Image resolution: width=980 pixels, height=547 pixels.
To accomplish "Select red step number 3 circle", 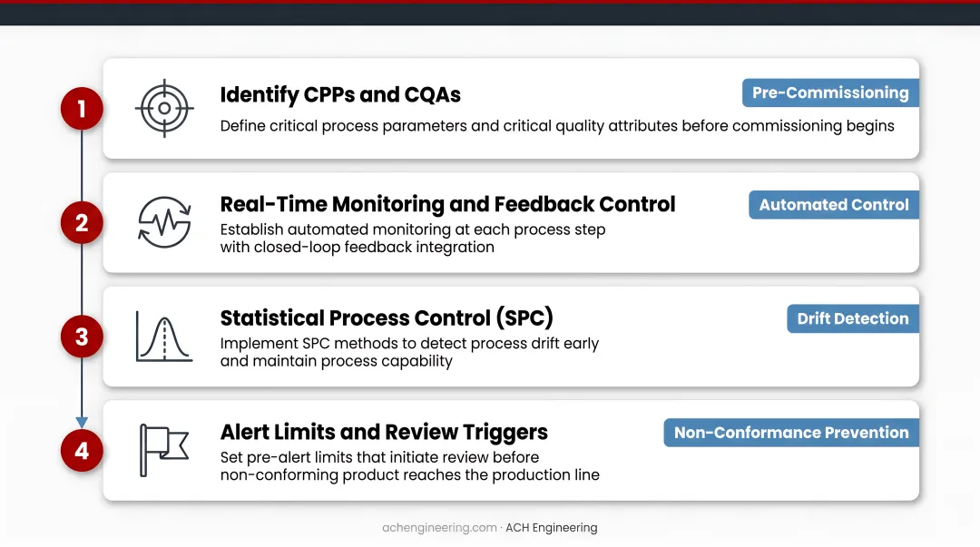I will point(82,337).
